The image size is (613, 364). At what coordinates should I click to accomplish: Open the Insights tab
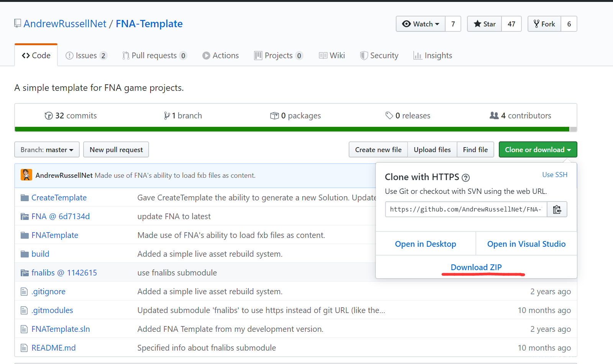click(x=433, y=56)
